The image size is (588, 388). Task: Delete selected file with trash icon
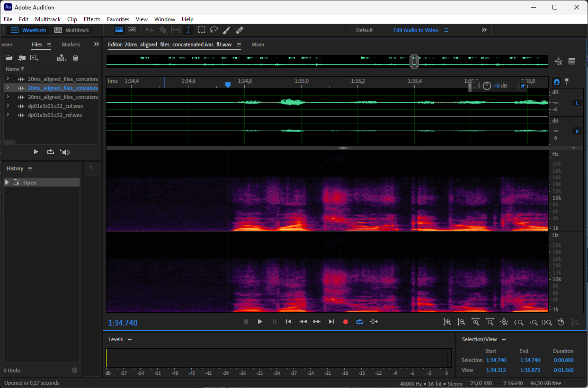tap(75, 58)
